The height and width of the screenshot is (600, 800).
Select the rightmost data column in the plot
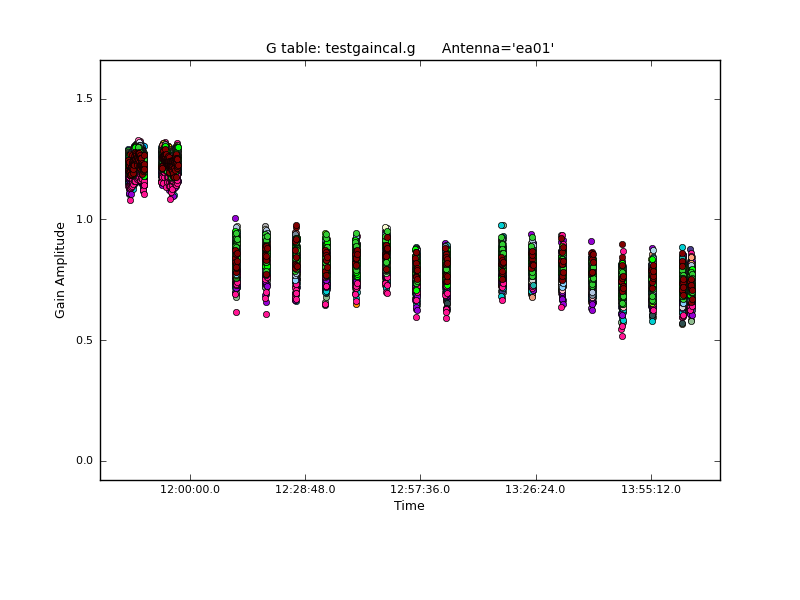point(690,285)
